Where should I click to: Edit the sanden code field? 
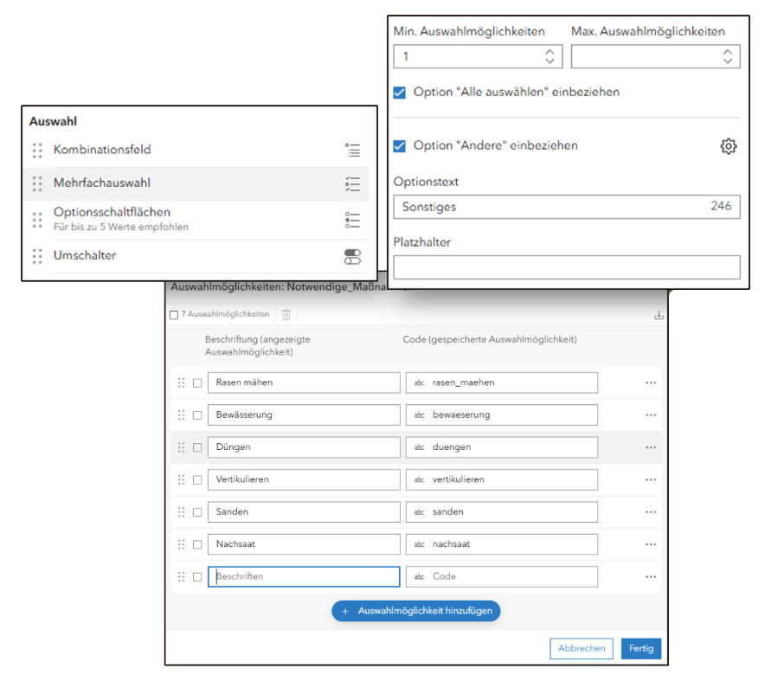click(x=502, y=512)
